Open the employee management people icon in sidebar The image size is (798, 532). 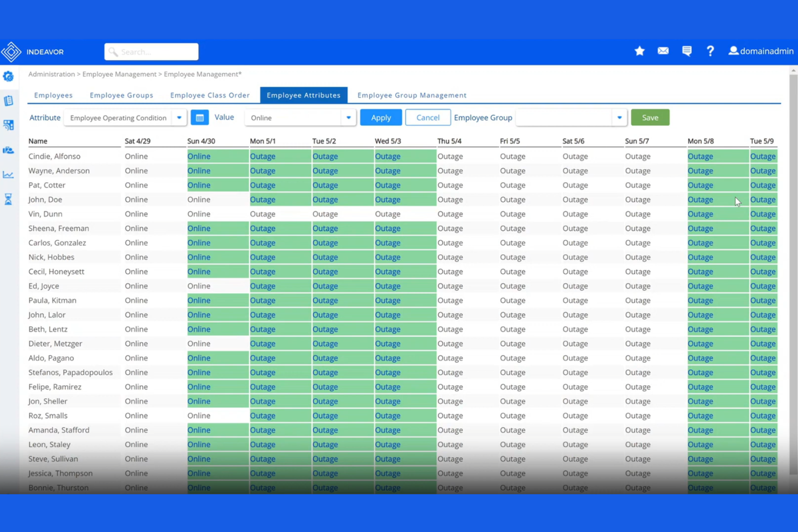pyautogui.click(x=9, y=151)
